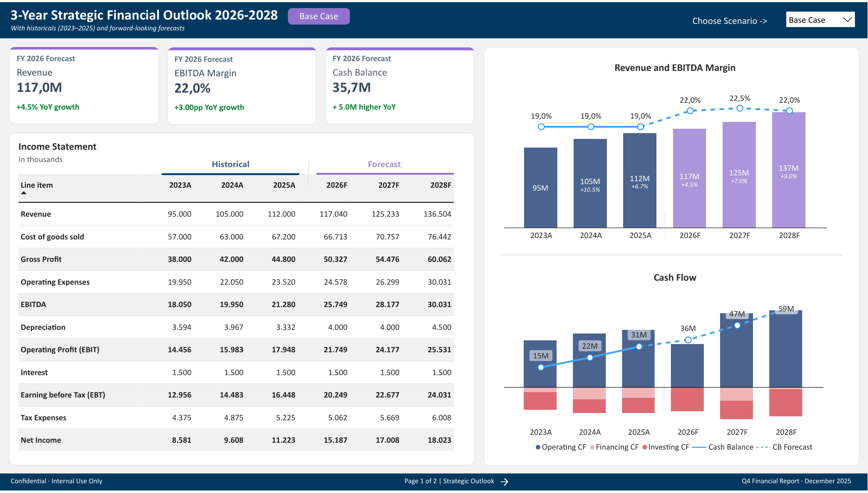Click the Line item sort arrow
The width and height of the screenshot is (868, 493).
point(24,193)
